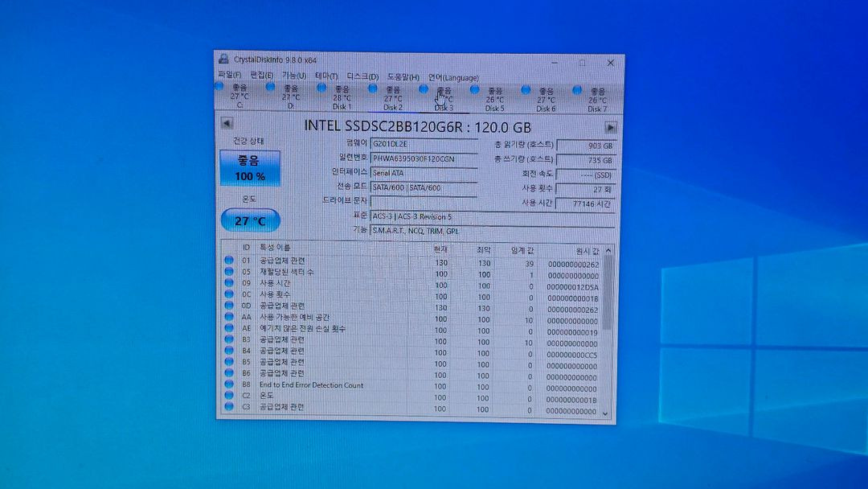Click the CrystalDiskInfo title bar app icon
868x489 pixels.
tap(223, 59)
